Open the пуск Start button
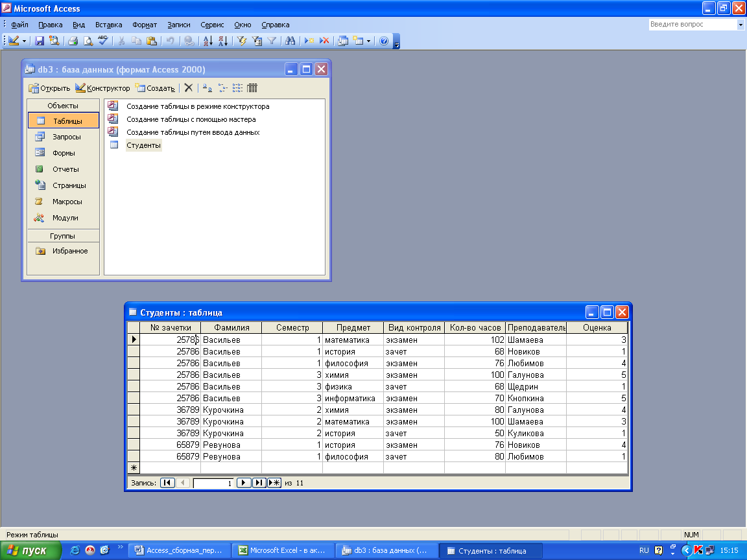This screenshot has width=747, height=560. [30, 550]
